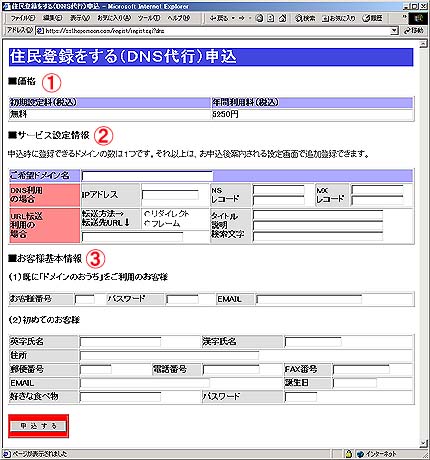
Task: Click the Refresh page icon
Action: coord(271,18)
